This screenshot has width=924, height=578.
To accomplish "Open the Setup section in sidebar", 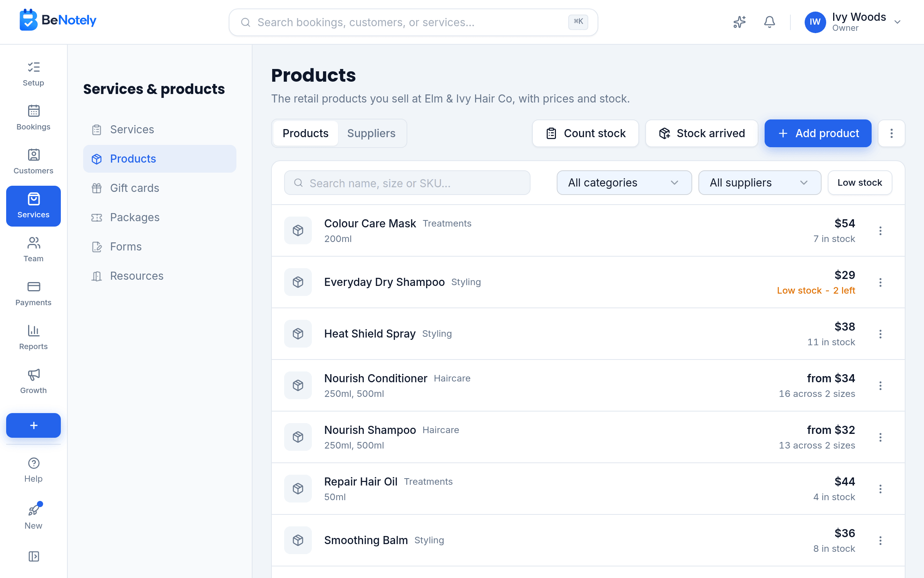I will (33, 74).
